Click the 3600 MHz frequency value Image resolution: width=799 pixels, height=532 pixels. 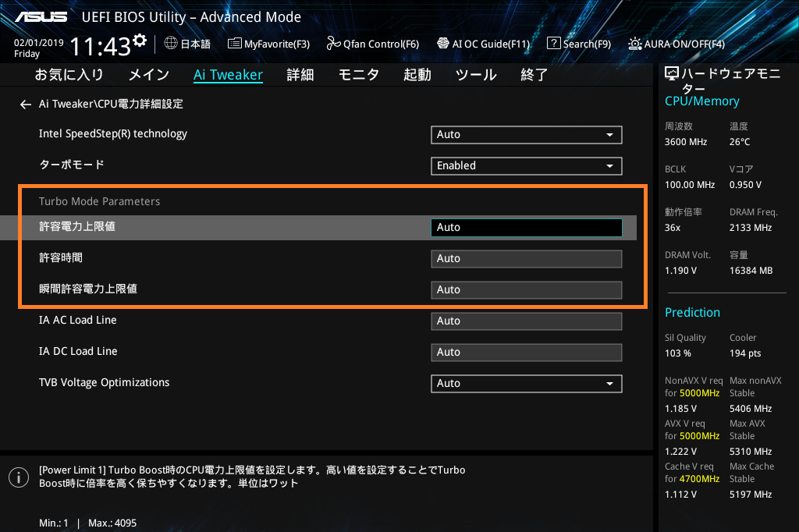pos(686,142)
